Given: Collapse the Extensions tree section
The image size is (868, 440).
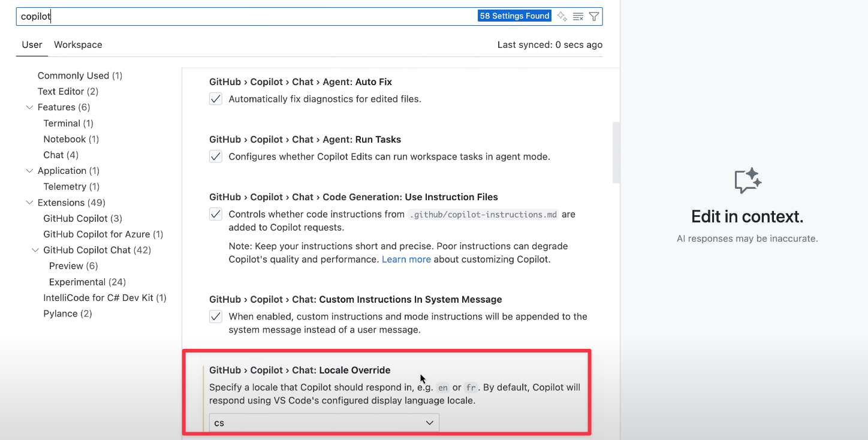Looking at the screenshot, I should (x=29, y=203).
